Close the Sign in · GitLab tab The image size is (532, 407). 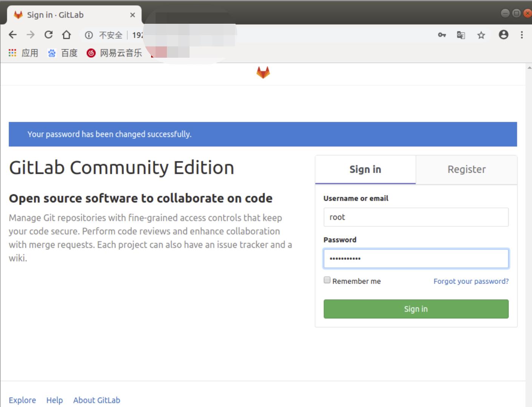point(133,15)
